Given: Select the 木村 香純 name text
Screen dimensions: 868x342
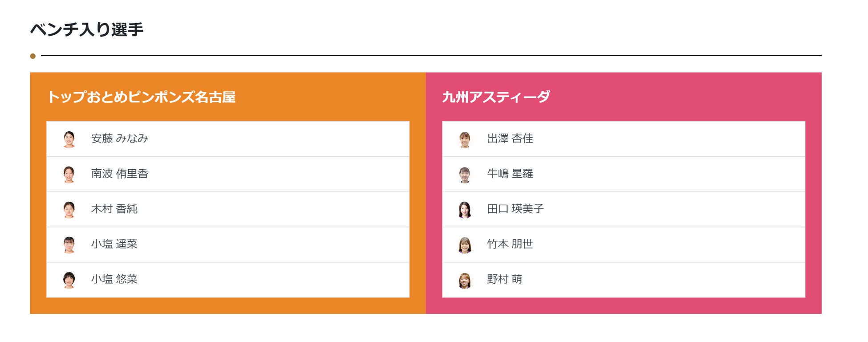Looking at the screenshot, I should [x=114, y=209].
